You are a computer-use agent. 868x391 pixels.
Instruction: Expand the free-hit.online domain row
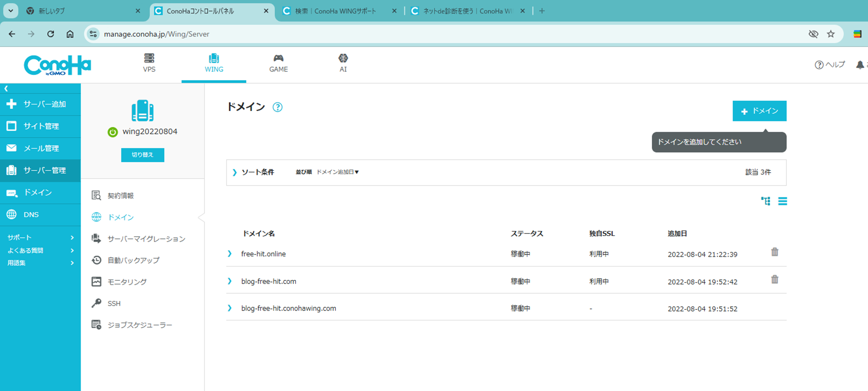[230, 253]
